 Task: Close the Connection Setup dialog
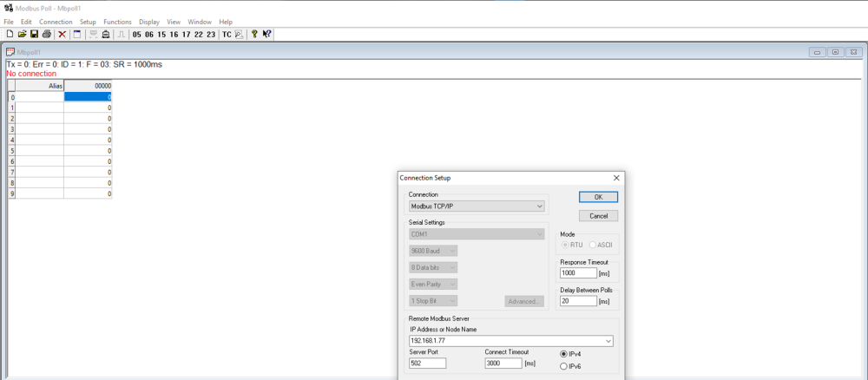pyautogui.click(x=616, y=178)
